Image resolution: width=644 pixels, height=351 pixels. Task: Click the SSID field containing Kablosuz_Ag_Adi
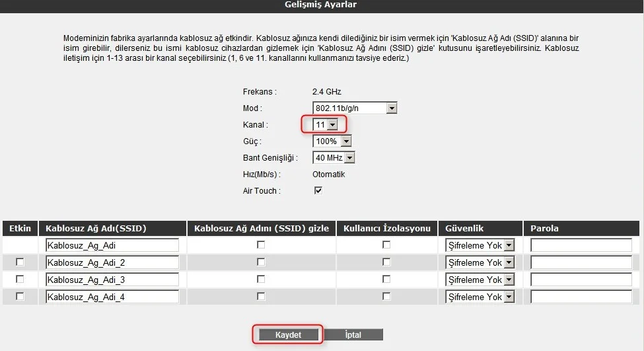click(x=112, y=245)
